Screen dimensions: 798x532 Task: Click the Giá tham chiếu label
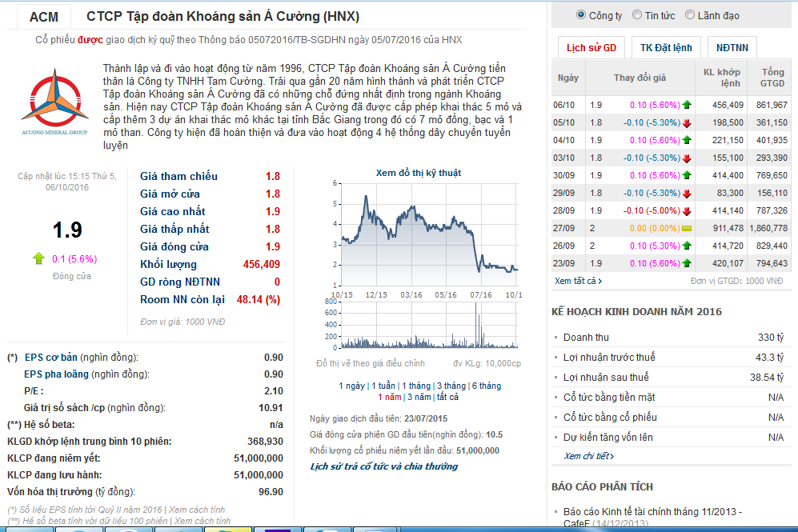[x=178, y=177]
